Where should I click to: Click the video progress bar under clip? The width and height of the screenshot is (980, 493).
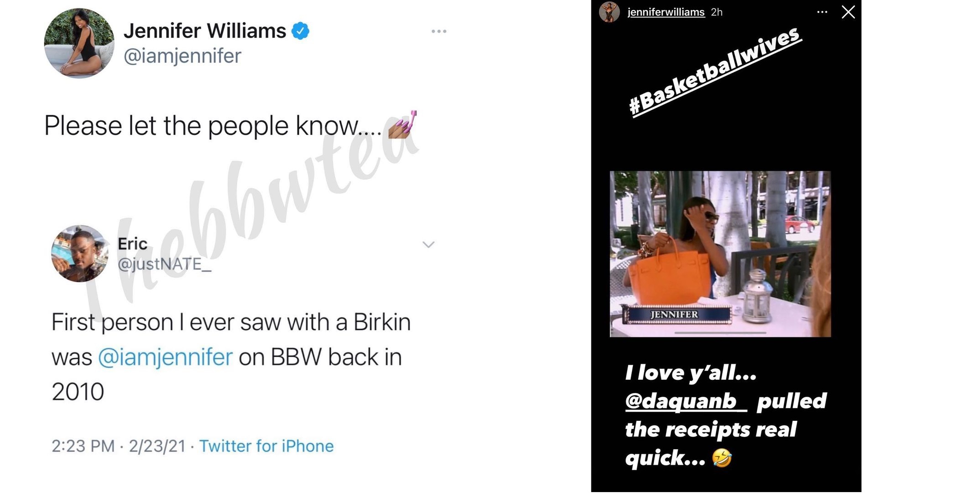pos(720,333)
